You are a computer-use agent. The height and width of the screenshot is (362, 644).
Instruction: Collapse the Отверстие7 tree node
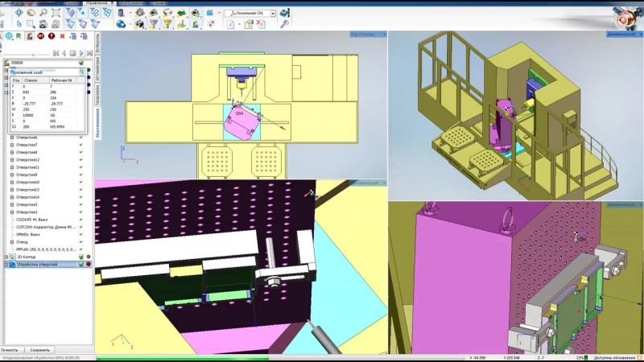(12, 145)
